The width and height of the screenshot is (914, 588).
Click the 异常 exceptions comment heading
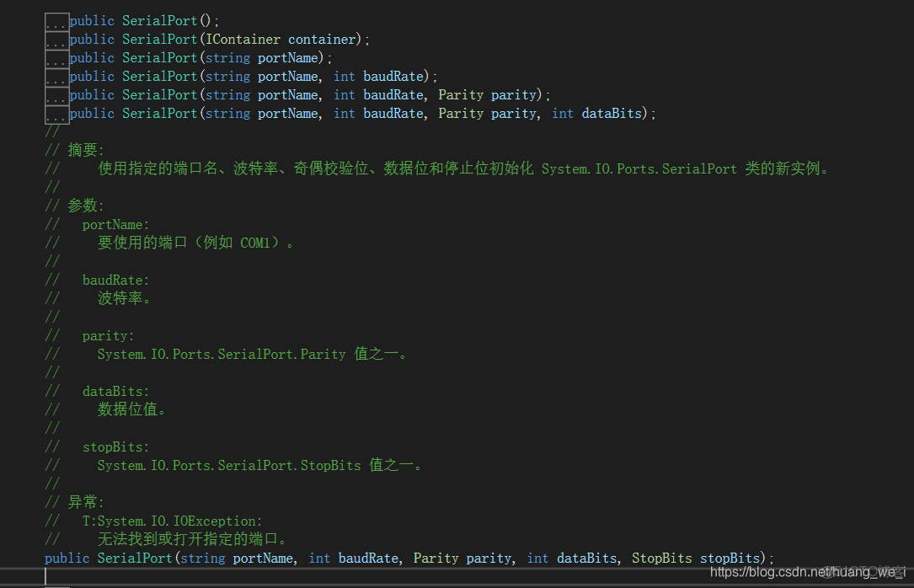pyautogui.click(x=83, y=503)
